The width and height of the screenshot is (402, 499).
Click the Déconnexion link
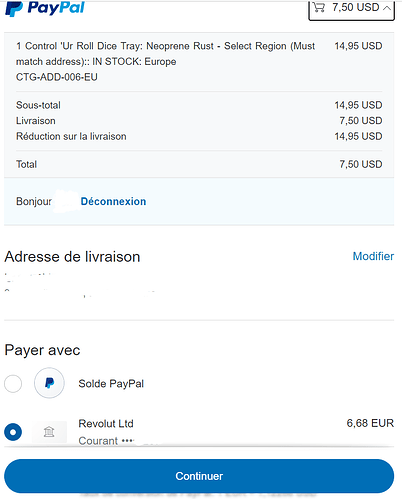[113, 201]
